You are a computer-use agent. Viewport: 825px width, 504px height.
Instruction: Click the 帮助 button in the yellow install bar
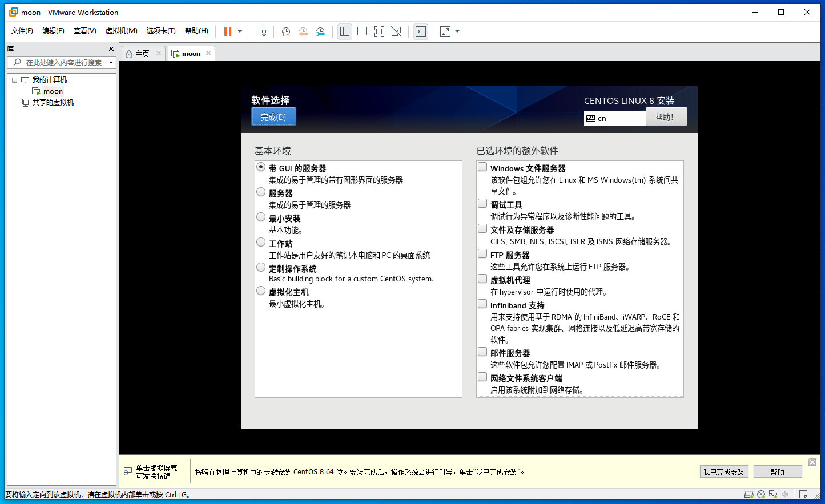click(778, 472)
